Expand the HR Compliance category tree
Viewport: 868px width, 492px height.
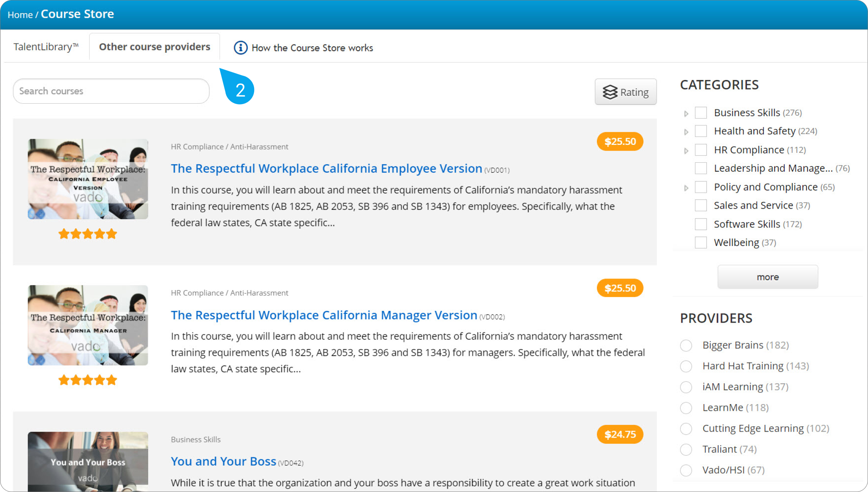click(x=686, y=151)
